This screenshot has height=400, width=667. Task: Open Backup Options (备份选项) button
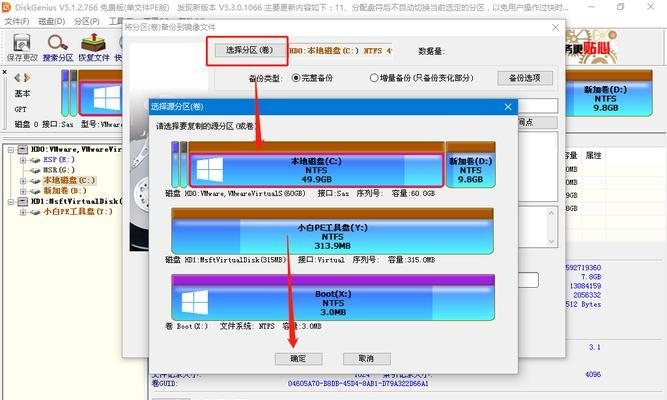525,78
